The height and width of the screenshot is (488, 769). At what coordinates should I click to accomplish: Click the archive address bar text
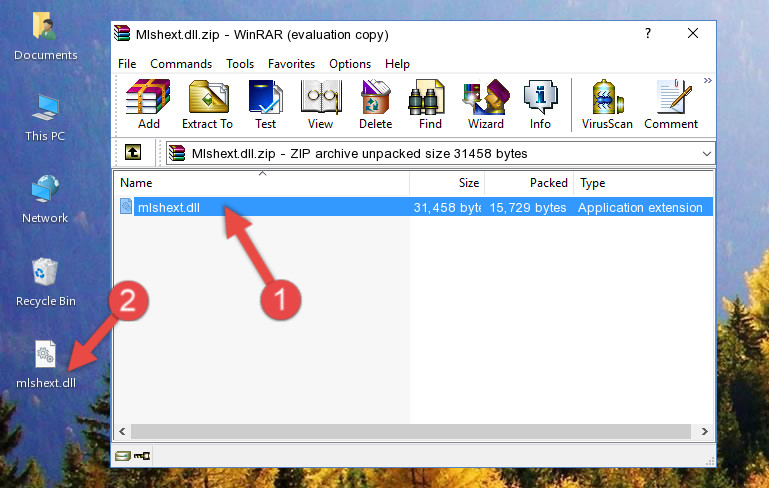tap(359, 154)
